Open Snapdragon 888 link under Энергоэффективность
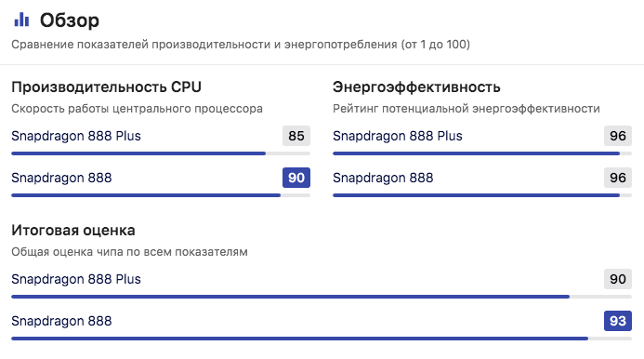The image size is (644, 359). tap(383, 178)
